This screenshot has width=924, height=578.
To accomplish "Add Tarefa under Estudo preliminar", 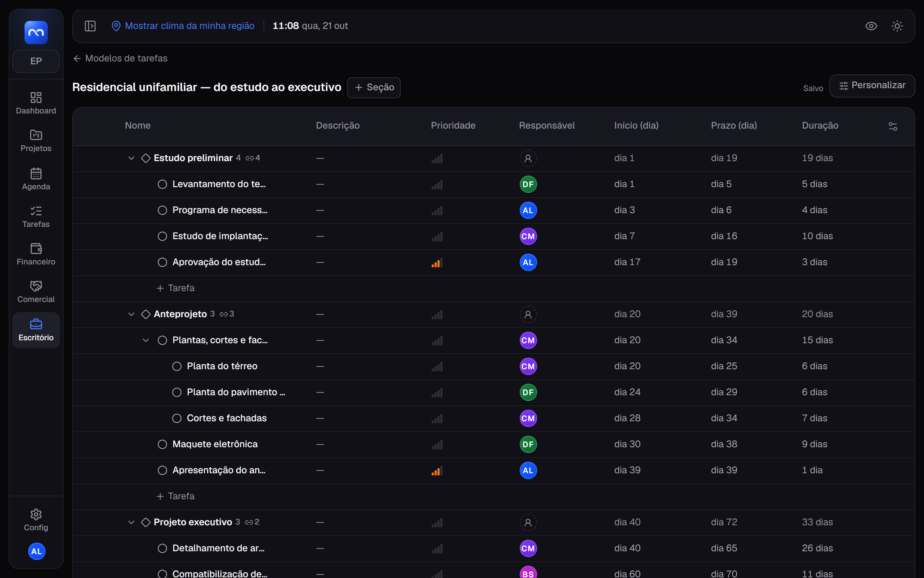I will 176,288.
